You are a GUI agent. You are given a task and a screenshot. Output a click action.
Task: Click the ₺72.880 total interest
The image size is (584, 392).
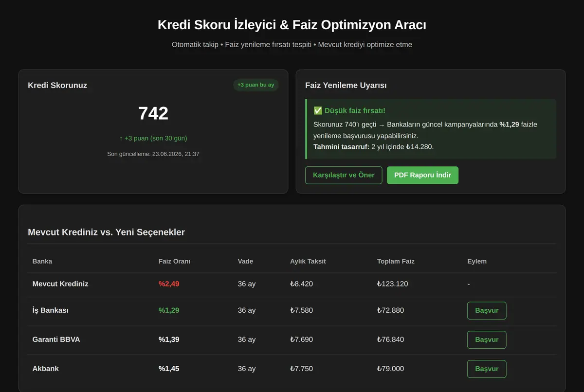(x=390, y=310)
